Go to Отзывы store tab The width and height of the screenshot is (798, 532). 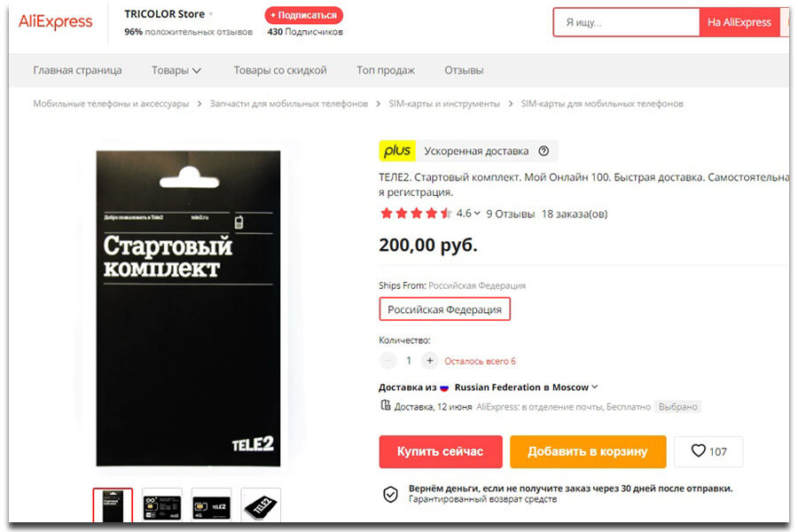[x=464, y=70]
